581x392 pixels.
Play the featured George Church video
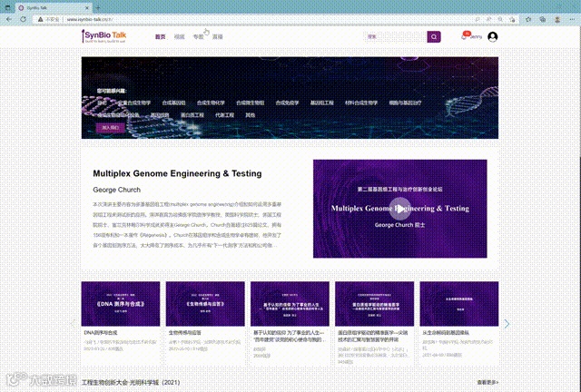(399, 209)
